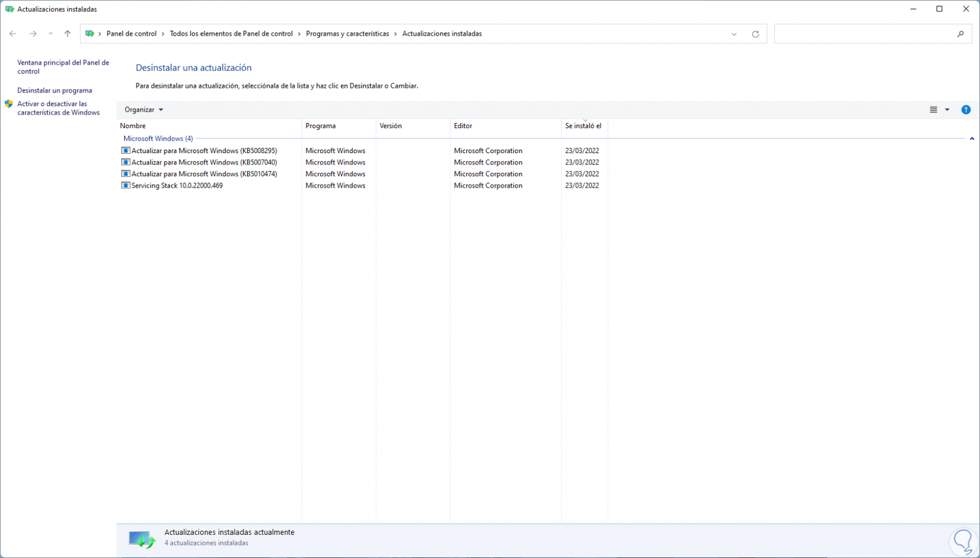This screenshot has height=558, width=980.
Task: Click installed updates icon in details pane
Action: tap(142, 540)
